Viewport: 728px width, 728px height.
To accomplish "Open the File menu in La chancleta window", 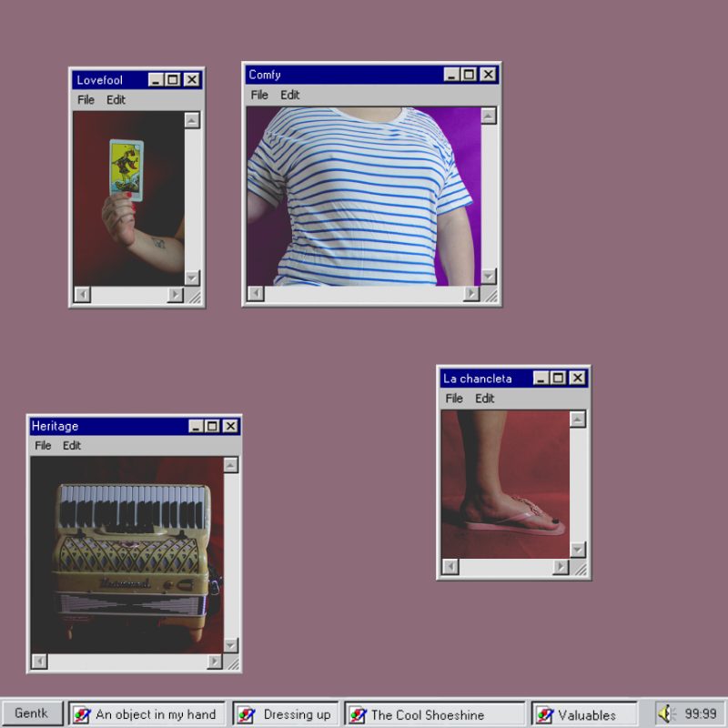I will click(454, 399).
